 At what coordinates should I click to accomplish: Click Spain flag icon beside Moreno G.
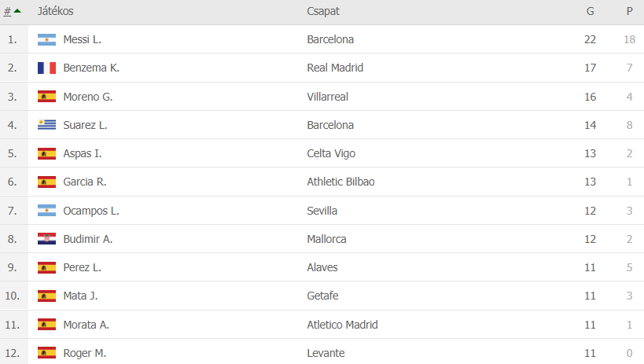coord(46,97)
